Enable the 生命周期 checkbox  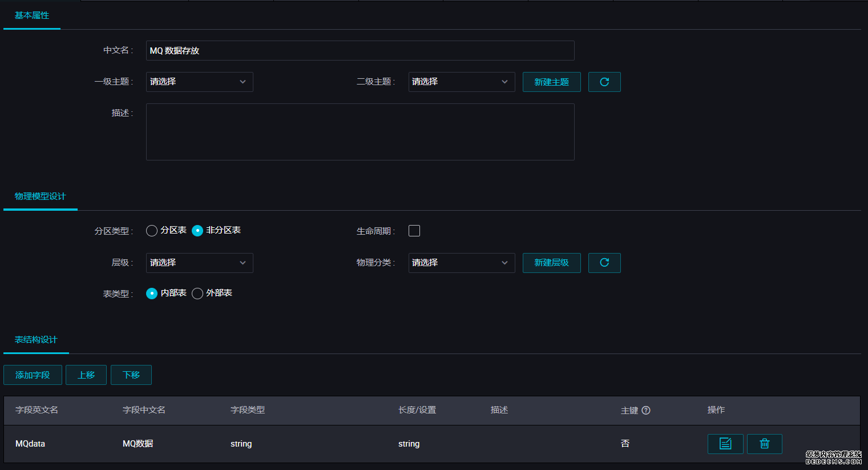(414, 231)
